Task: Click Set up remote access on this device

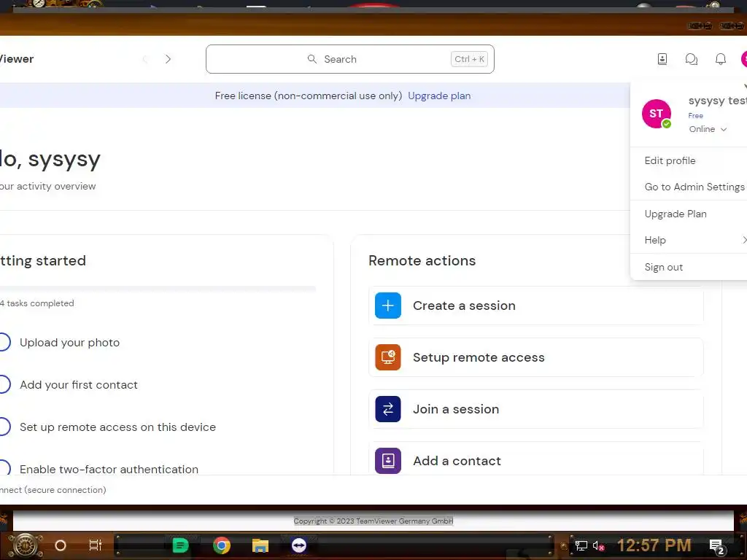Action: point(117,427)
